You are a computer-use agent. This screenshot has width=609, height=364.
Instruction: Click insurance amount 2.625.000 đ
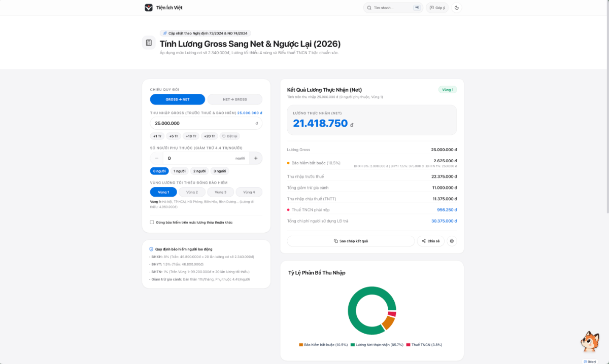tap(446, 161)
